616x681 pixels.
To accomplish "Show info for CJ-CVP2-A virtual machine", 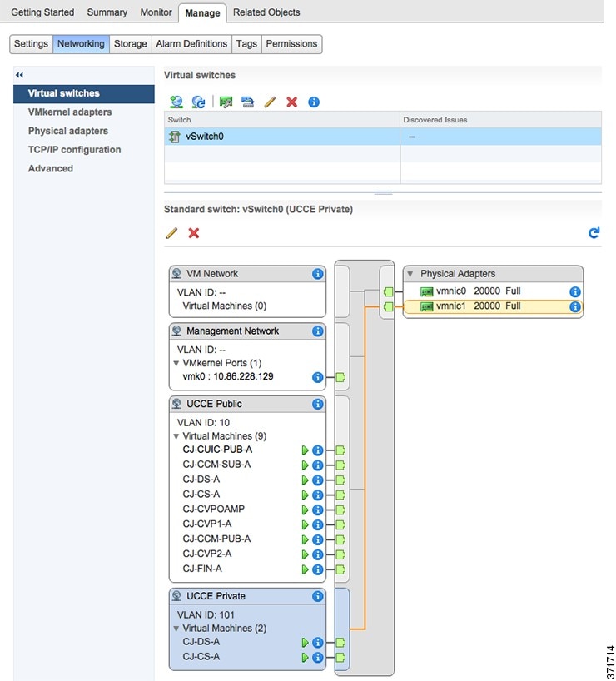I will tap(317, 554).
